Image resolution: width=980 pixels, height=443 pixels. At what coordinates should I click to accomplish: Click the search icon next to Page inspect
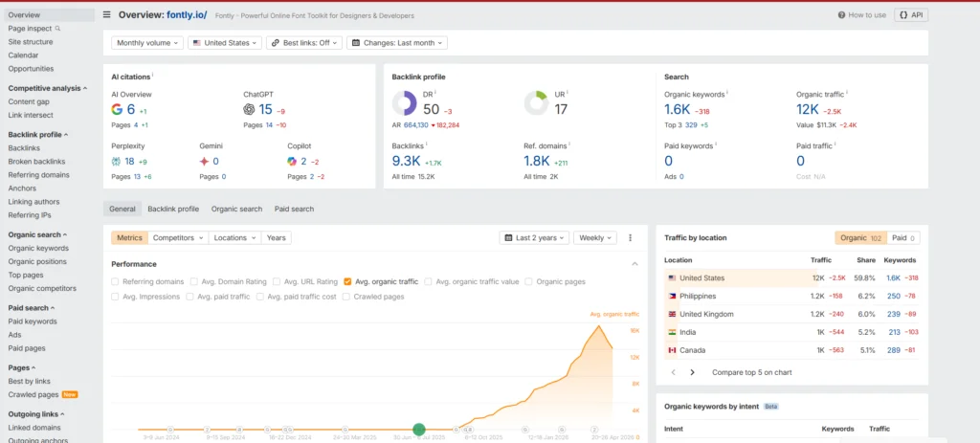coord(58,28)
